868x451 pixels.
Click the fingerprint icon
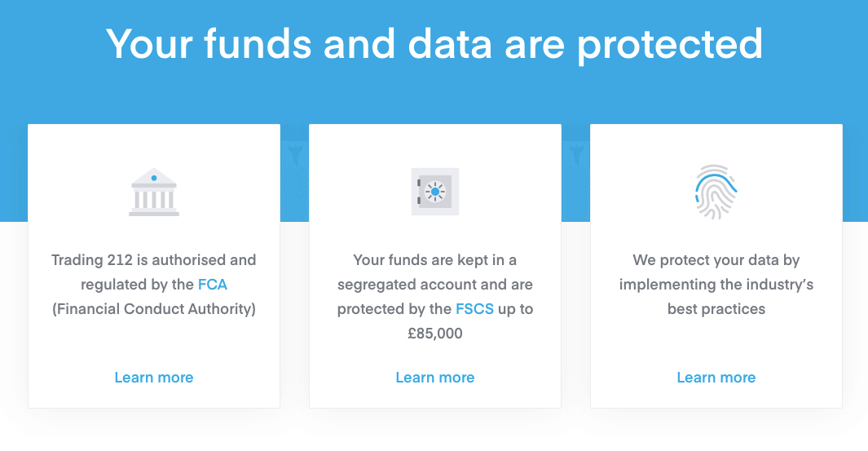tap(716, 192)
